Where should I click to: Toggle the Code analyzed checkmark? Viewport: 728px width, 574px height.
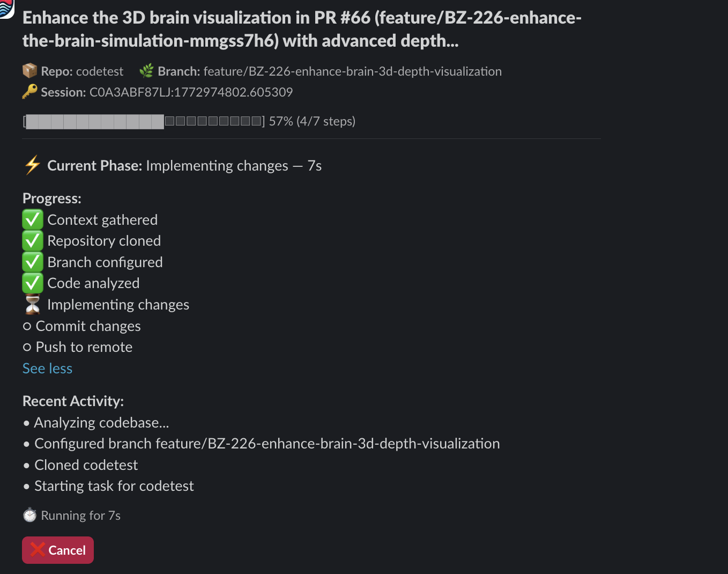click(32, 283)
